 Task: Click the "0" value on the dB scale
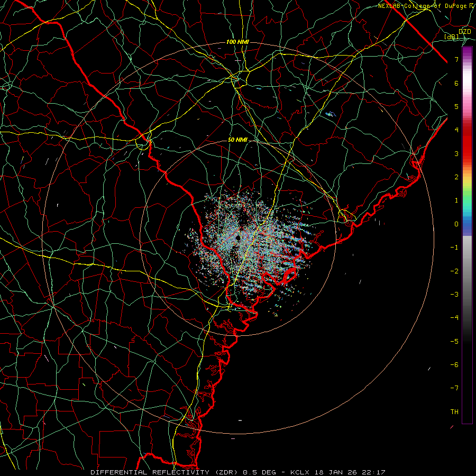[456, 224]
